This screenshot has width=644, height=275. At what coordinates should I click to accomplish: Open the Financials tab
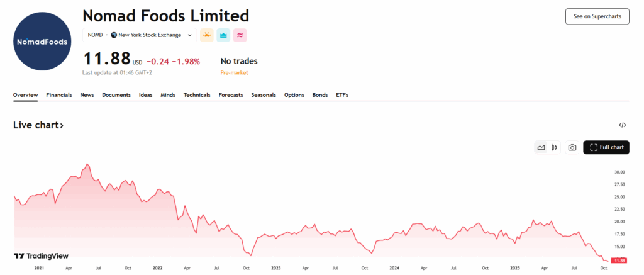59,95
